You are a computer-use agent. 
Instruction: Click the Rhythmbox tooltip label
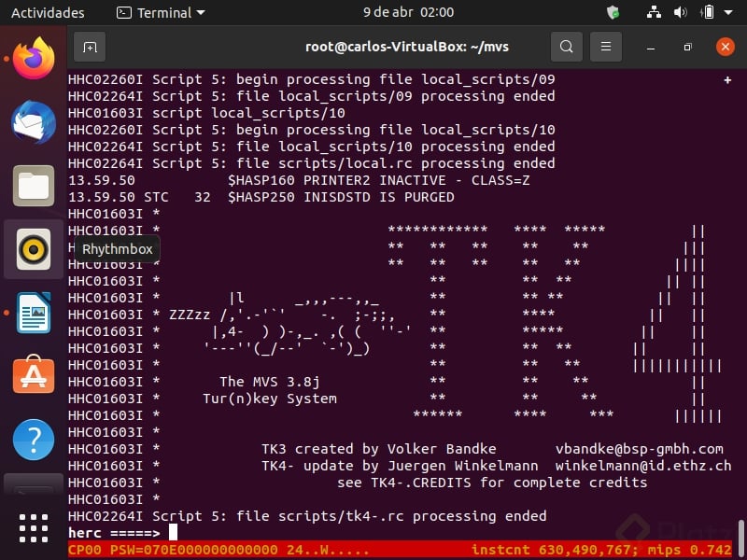(118, 248)
